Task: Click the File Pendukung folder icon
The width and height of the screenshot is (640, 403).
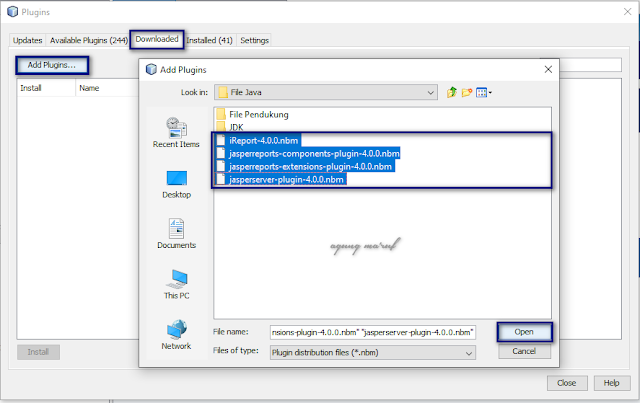Action: (221, 114)
